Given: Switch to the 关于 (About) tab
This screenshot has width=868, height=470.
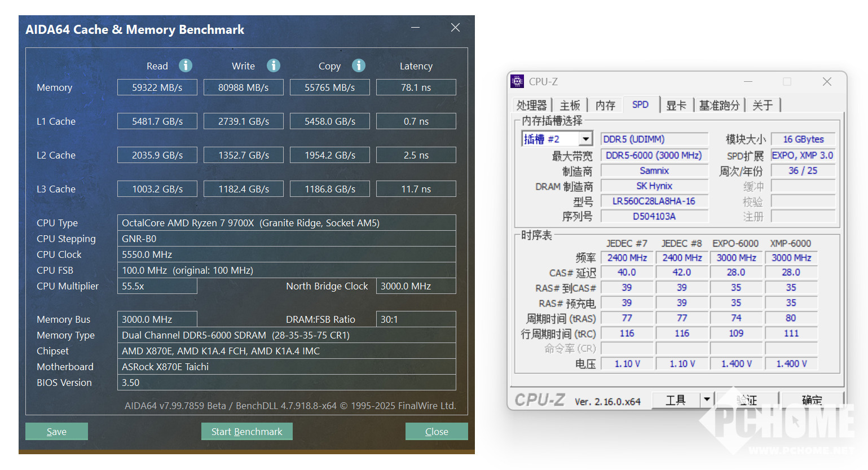Looking at the screenshot, I should coord(763,106).
